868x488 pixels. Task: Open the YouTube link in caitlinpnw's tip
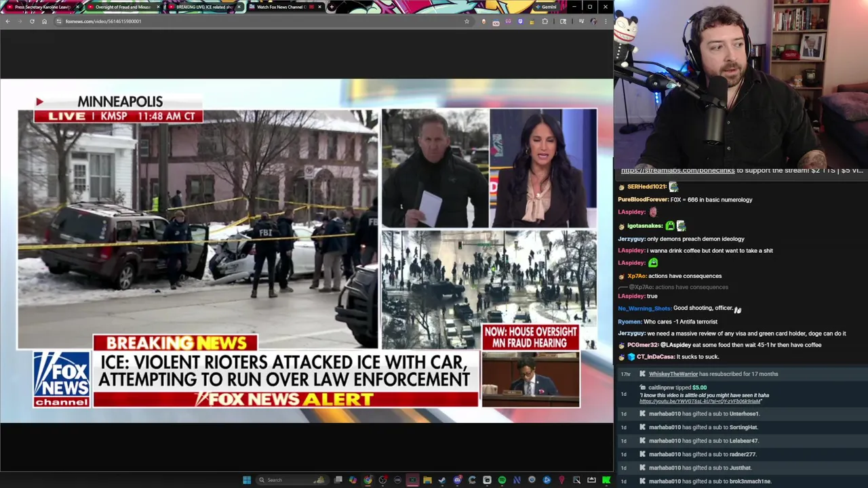point(701,401)
